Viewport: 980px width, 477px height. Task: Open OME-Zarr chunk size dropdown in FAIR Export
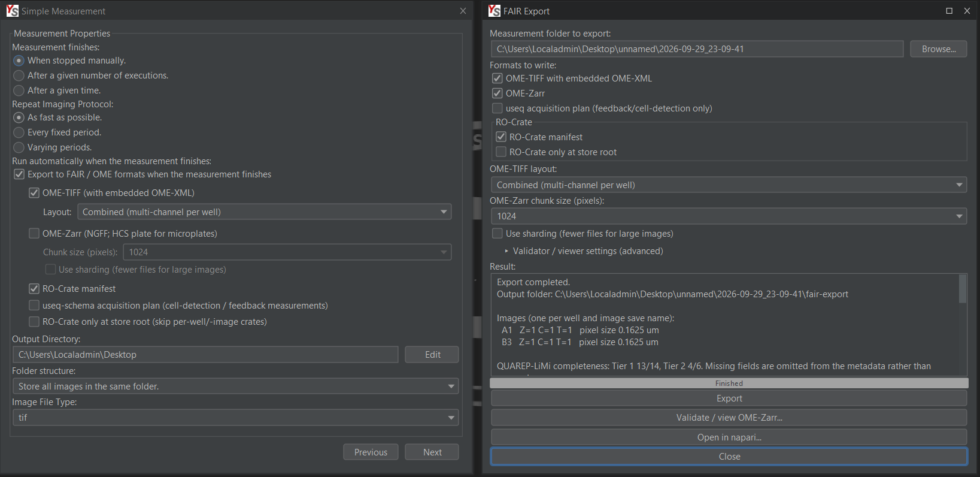coord(729,216)
